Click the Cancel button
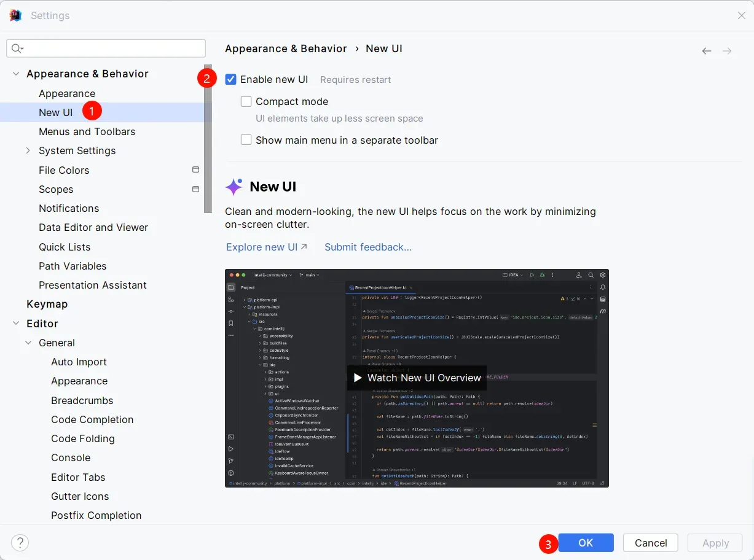754x560 pixels. (651, 543)
